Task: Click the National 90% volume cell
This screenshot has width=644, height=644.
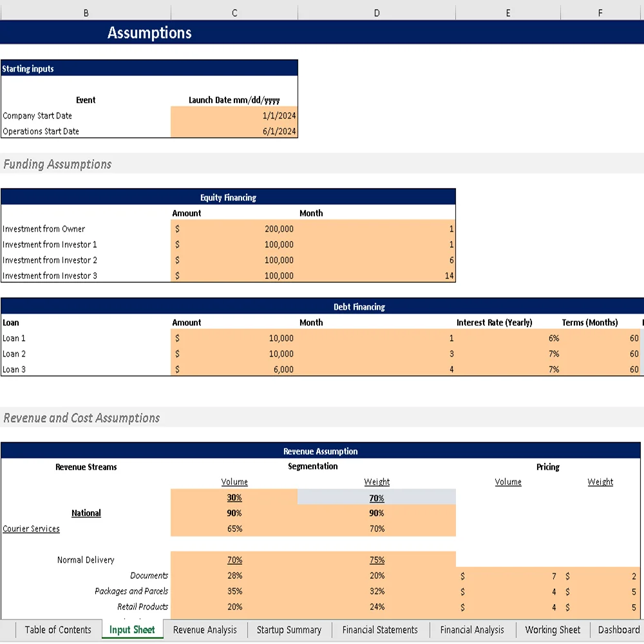Action: [x=234, y=513]
